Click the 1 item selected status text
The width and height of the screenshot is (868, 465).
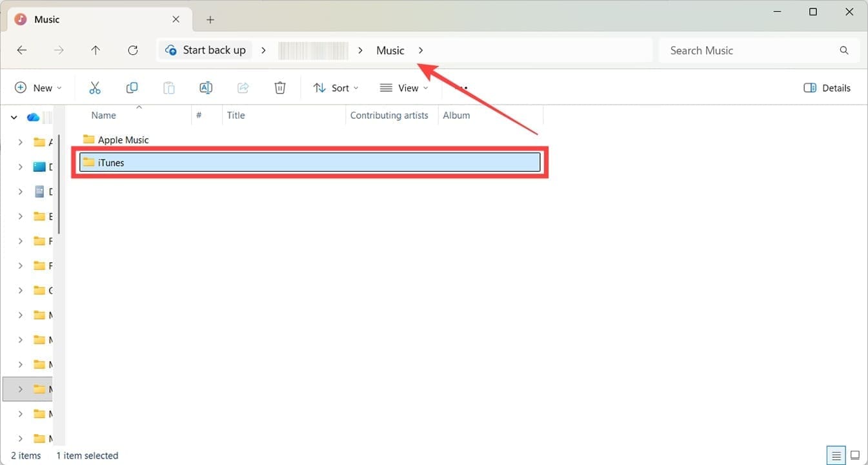click(87, 455)
